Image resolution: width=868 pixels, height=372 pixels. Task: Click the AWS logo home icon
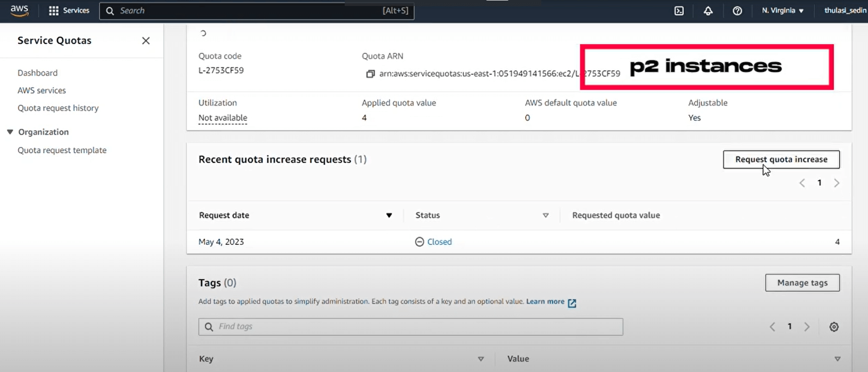click(x=19, y=11)
